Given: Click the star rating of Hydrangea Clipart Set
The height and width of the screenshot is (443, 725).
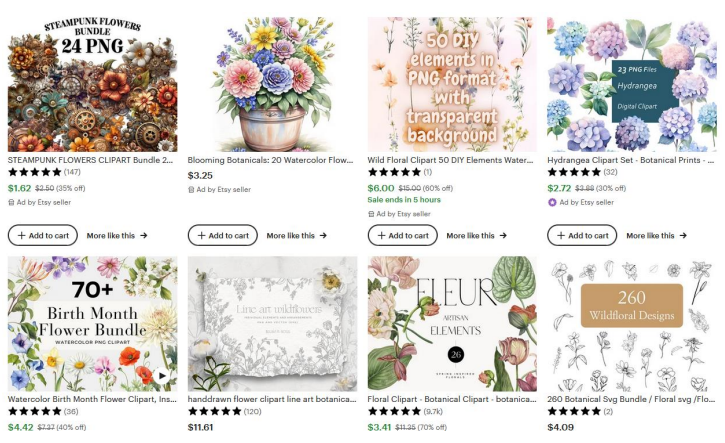Looking at the screenshot, I should tap(574, 172).
